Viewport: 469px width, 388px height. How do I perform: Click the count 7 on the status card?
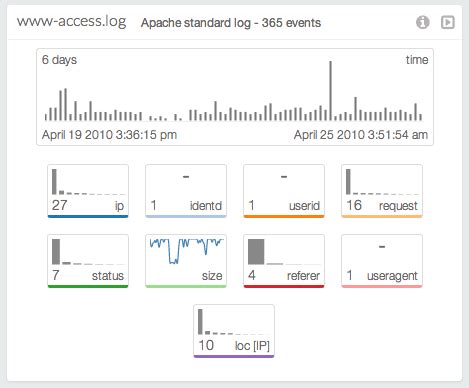pos(56,275)
